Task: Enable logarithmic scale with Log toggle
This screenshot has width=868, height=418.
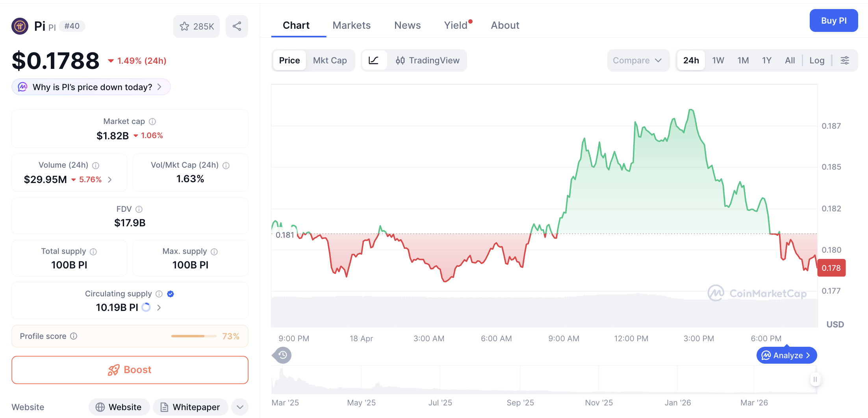Action: tap(817, 60)
